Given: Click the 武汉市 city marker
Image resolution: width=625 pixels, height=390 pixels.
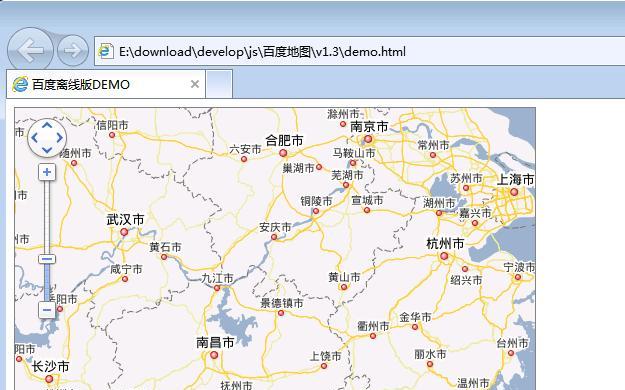Looking at the screenshot, I should click(x=124, y=232).
